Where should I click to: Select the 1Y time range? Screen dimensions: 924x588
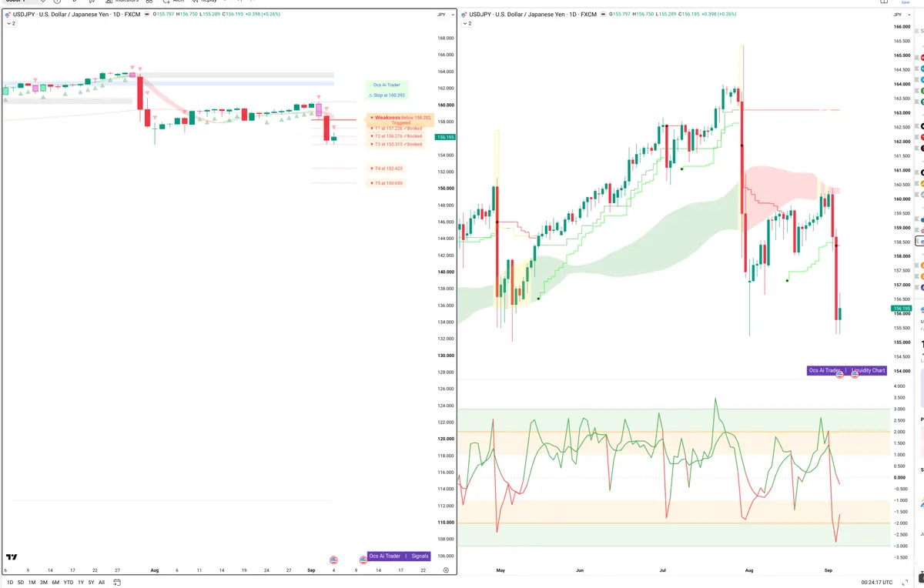coord(81,583)
